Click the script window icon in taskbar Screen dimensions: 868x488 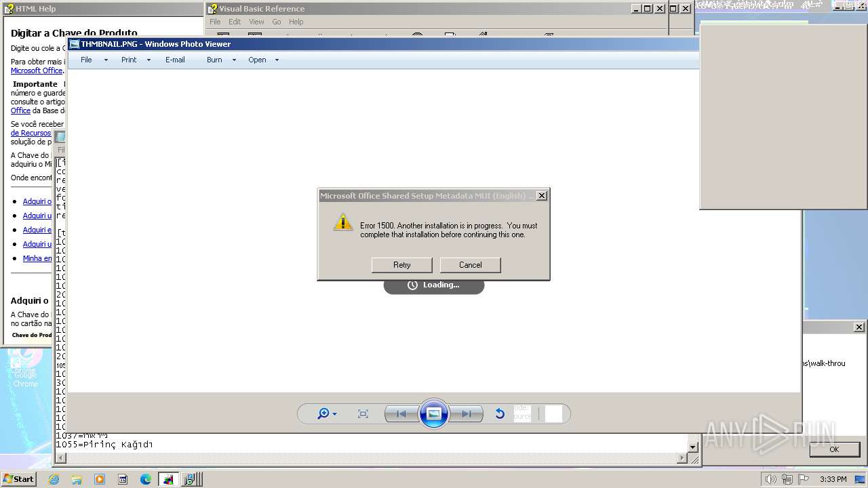[123, 479]
